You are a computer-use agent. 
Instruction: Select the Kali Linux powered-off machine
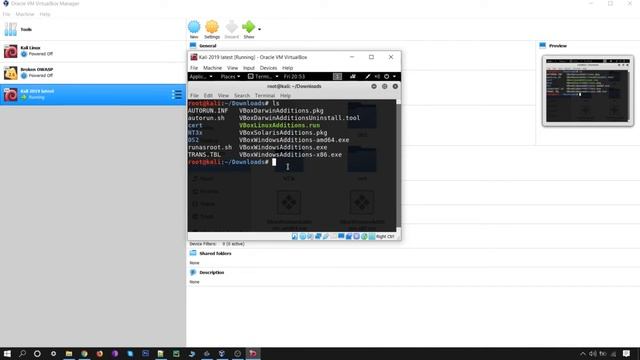93,51
